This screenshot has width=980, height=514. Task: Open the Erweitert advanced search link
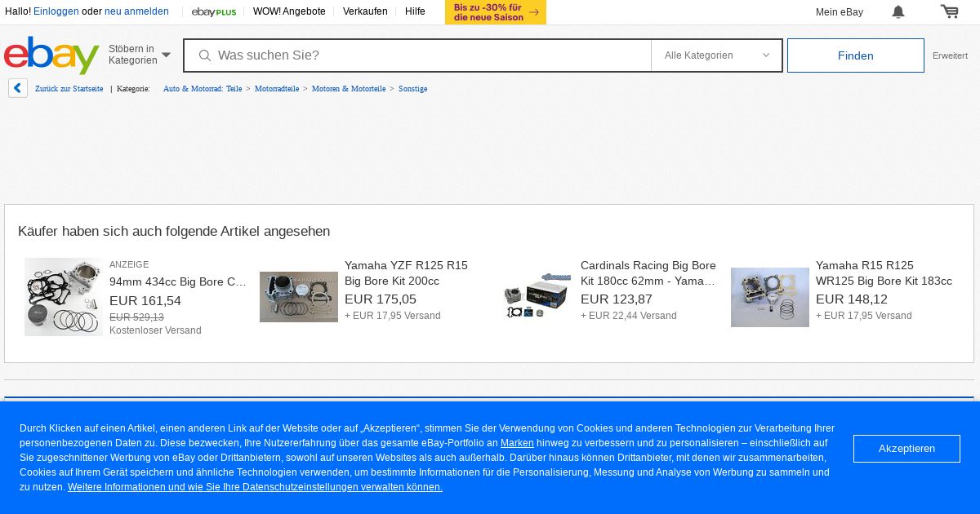click(x=950, y=55)
